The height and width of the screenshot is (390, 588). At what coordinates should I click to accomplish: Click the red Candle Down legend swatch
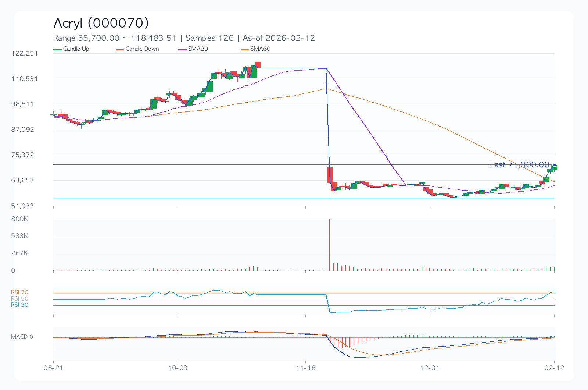click(x=120, y=49)
